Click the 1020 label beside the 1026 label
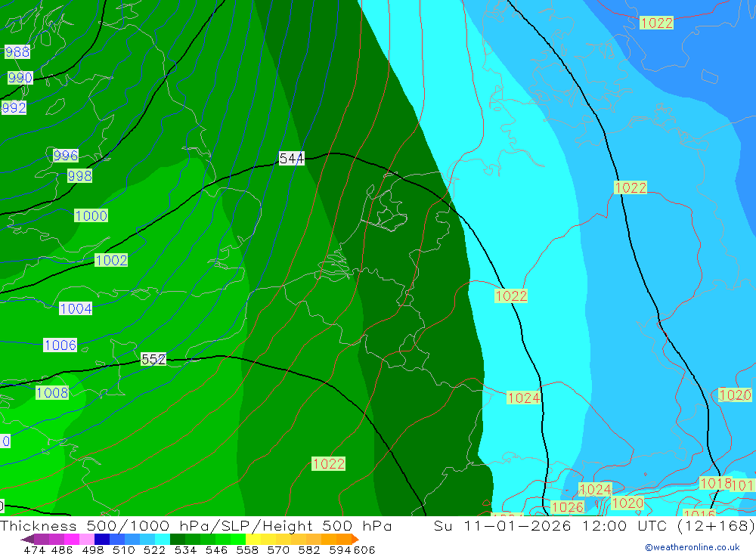Viewport: 756px width, 554px height. point(627,503)
